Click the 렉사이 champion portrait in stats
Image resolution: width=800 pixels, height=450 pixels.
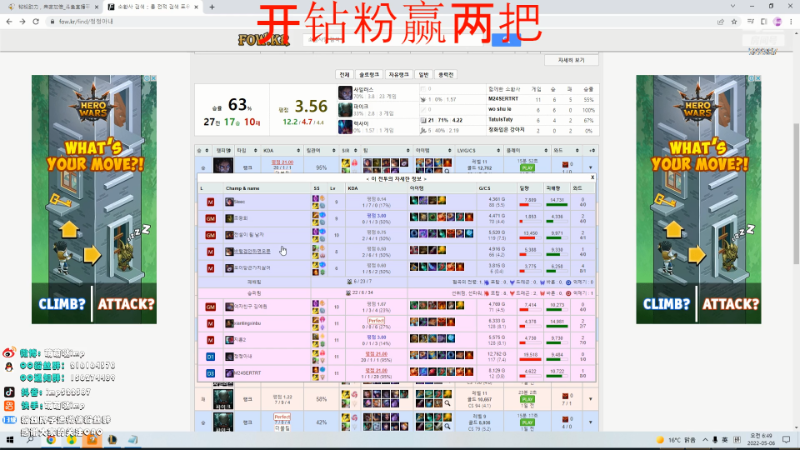pos(345,127)
